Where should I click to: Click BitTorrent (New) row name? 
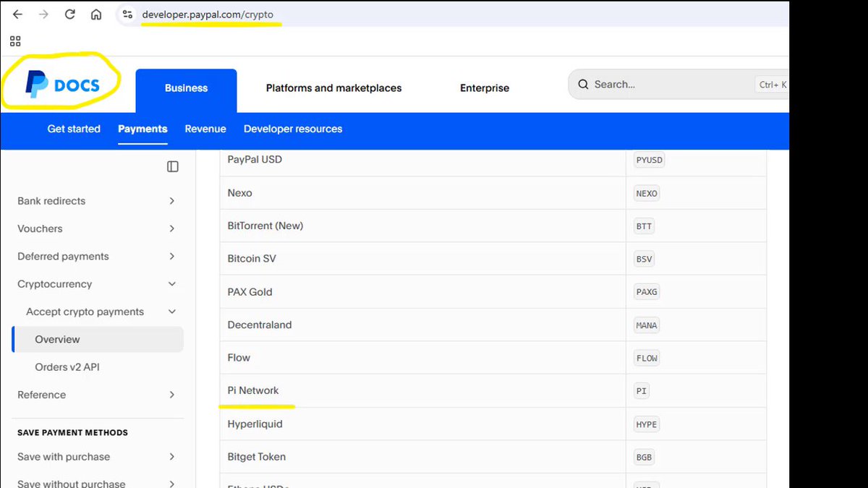click(x=265, y=226)
